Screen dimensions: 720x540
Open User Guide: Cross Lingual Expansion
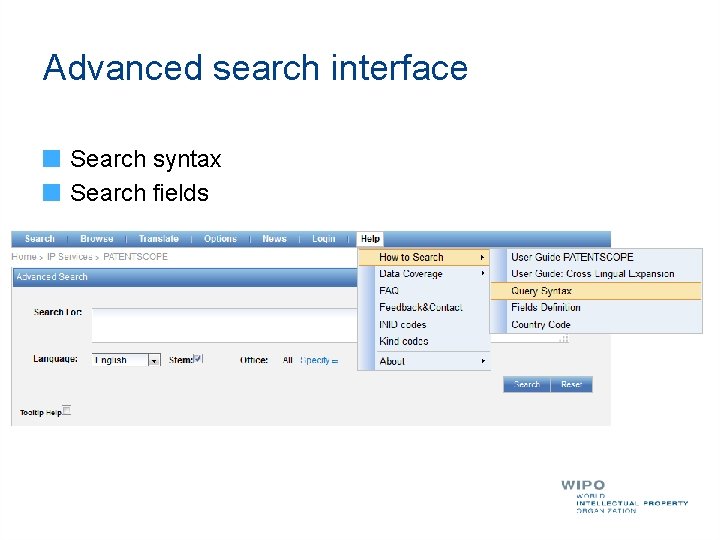(x=593, y=274)
